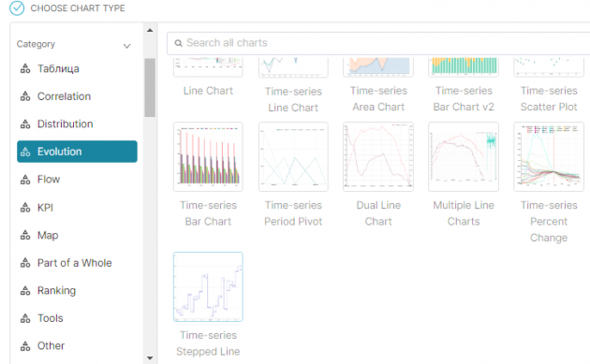Select the Time-series Bar Chart thumbnail
This screenshot has height=364, width=590.
[208, 157]
